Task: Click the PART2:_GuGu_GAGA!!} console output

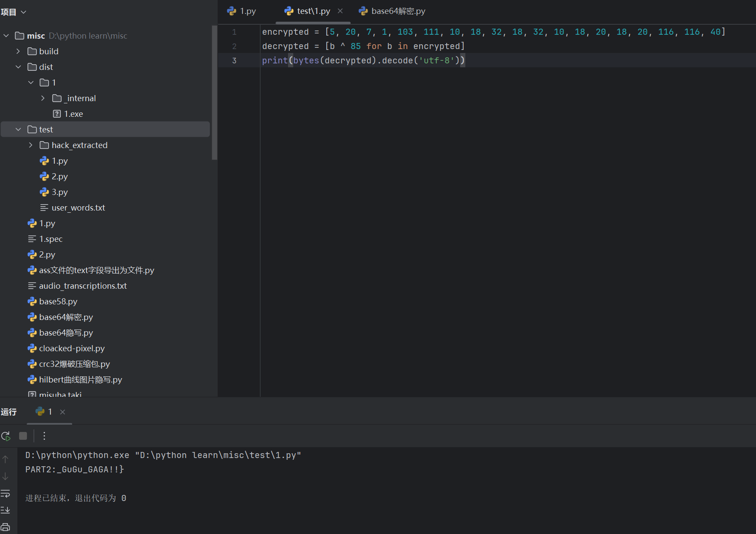Action: tap(75, 469)
